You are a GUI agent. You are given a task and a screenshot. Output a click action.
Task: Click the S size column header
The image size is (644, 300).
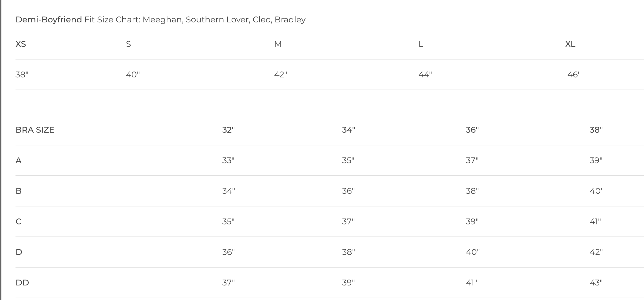click(x=128, y=44)
